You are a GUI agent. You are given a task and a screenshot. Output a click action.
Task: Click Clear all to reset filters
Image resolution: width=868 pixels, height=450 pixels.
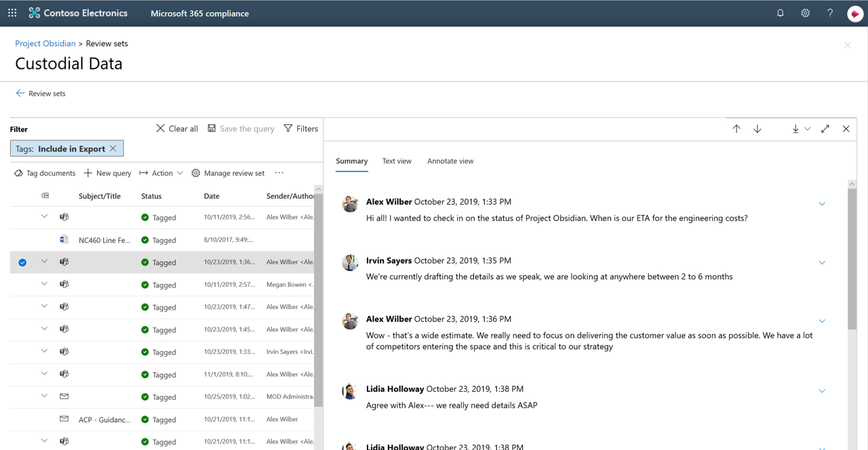coord(176,128)
